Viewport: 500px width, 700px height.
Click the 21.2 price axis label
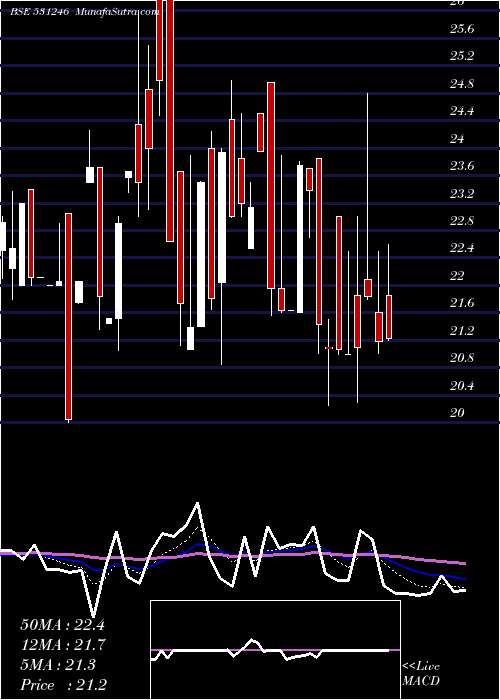pos(462,331)
